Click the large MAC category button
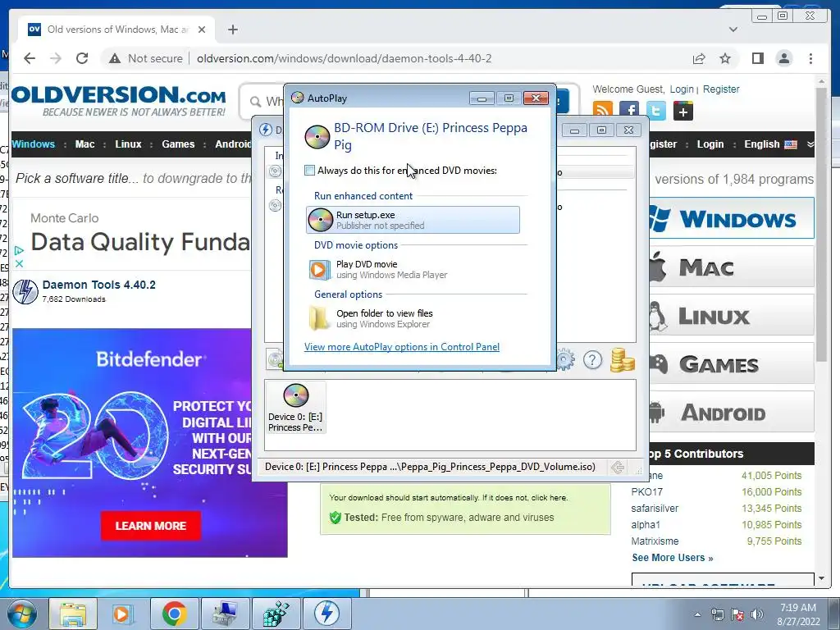The image size is (840, 630). [731, 267]
